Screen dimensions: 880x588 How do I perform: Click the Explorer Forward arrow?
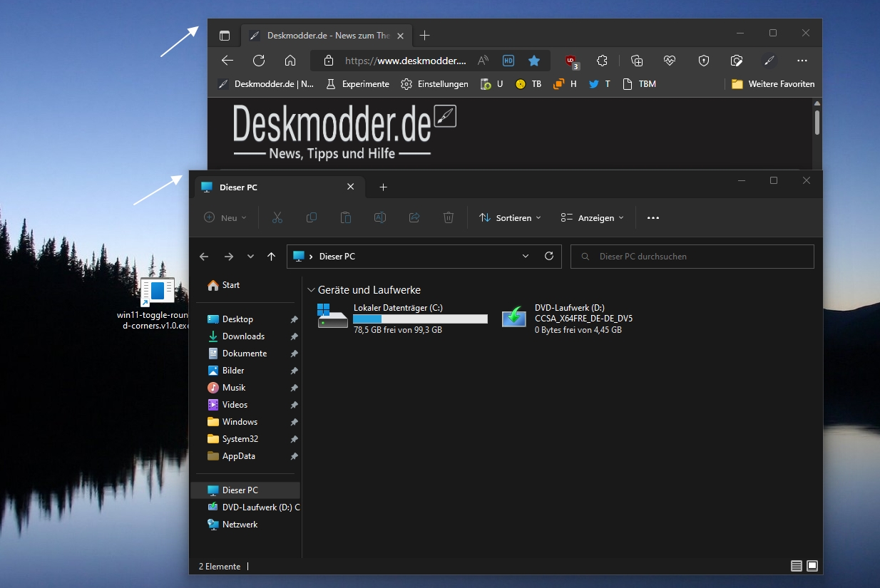click(228, 257)
